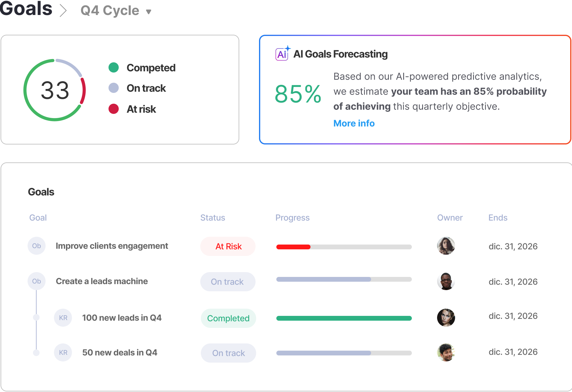
Task: Click the More info link
Action: [x=354, y=123]
